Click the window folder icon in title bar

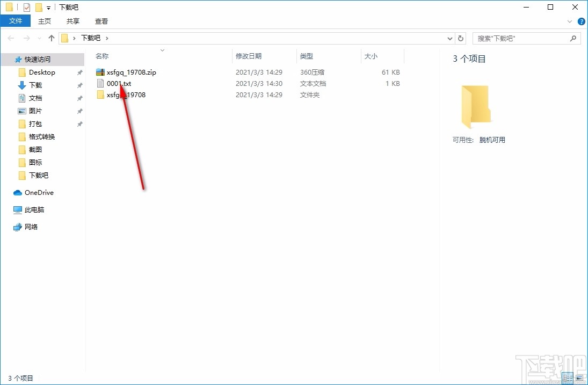9,7
